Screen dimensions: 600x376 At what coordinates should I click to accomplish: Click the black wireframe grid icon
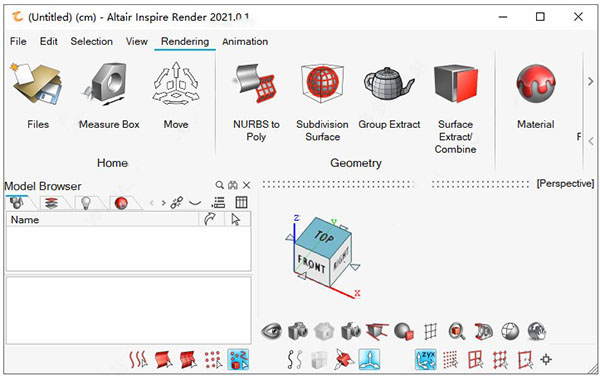[430, 331]
